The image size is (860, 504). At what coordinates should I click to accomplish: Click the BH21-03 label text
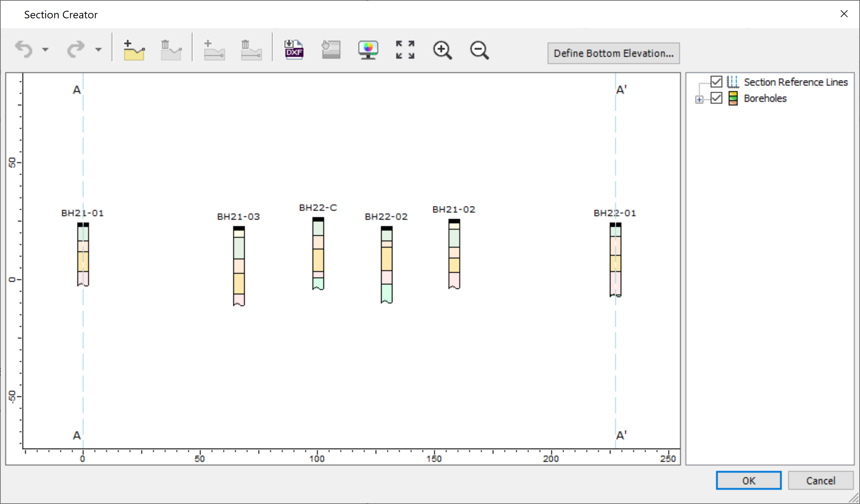point(239,217)
